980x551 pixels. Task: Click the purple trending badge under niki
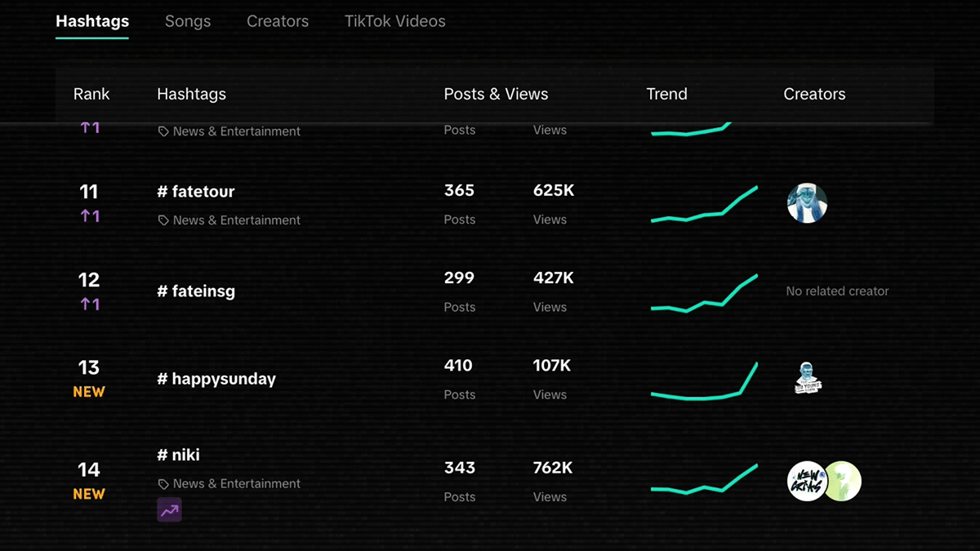tap(169, 510)
